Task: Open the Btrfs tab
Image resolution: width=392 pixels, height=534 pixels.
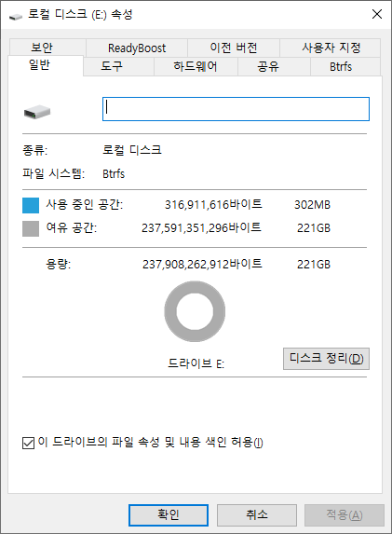Action: 345,66
